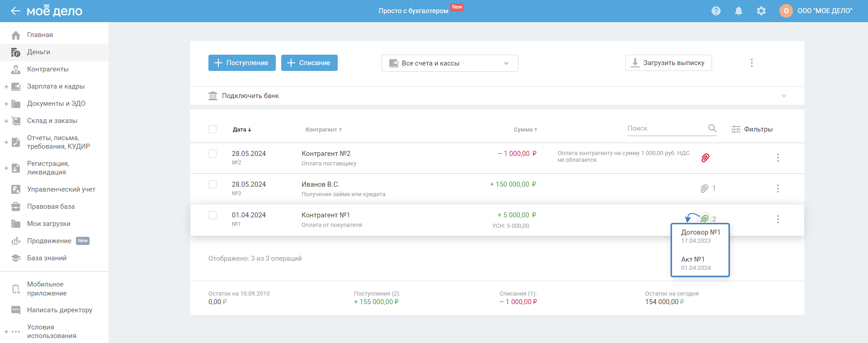Viewport: 868px width, 343px height.
Task: Open Правовая база menu item
Action: [51, 207]
